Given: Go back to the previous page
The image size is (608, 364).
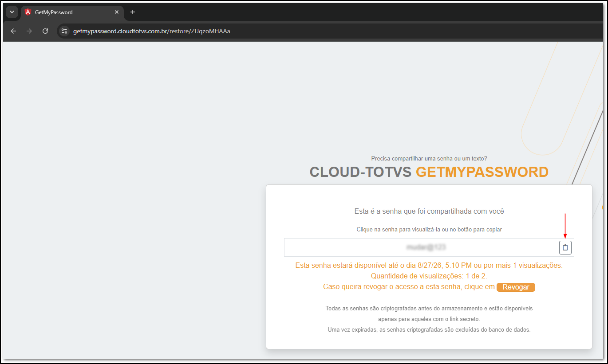Looking at the screenshot, I should (x=13, y=31).
